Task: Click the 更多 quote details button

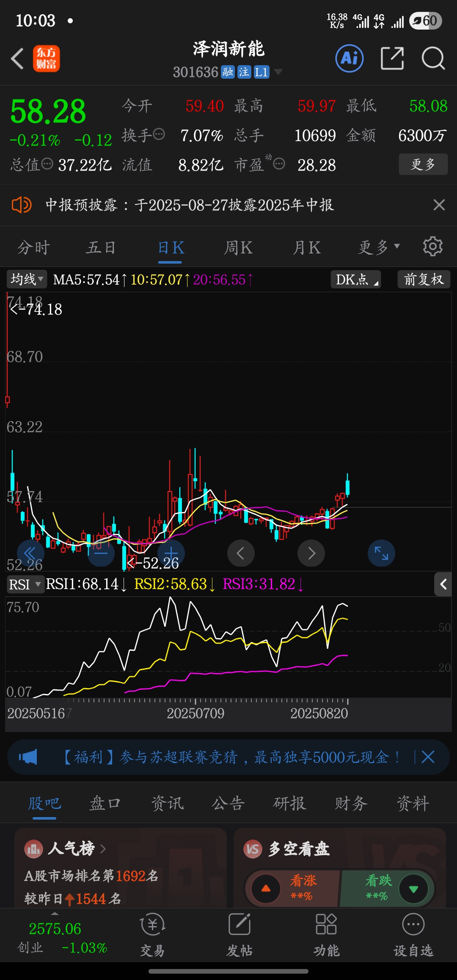Action: pyautogui.click(x=423, y=164)
